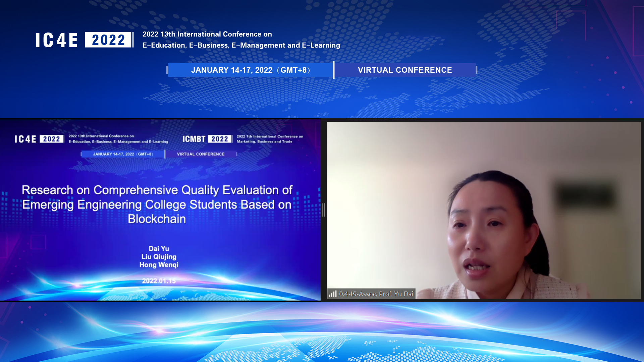Click the banner text '2022 13th International Conference on'

[207, 34]
